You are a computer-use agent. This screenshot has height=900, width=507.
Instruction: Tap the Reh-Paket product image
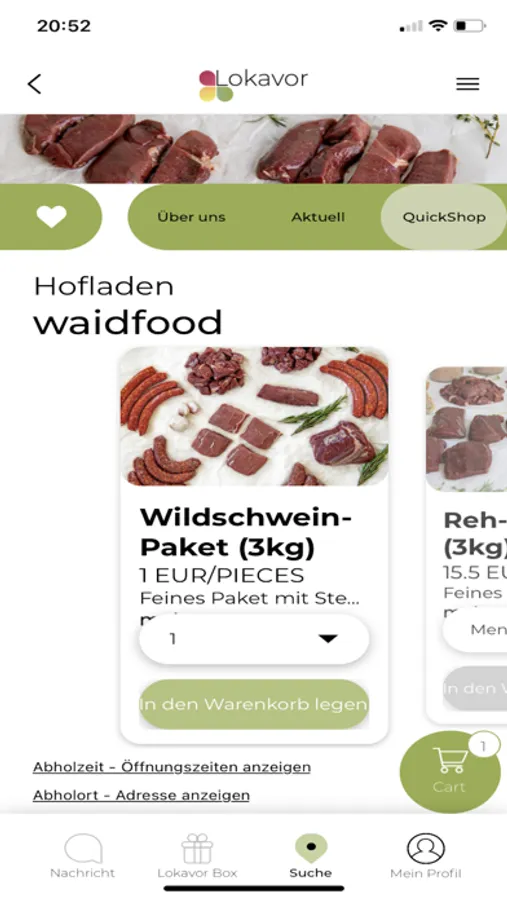pyautogui.click(x=466, y=429)
